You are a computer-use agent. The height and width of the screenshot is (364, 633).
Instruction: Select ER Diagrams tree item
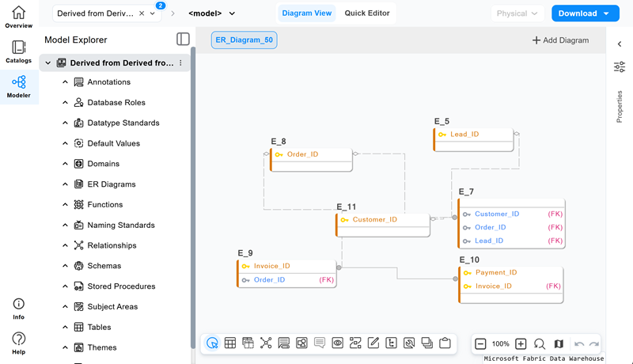(x=112, y=184)
